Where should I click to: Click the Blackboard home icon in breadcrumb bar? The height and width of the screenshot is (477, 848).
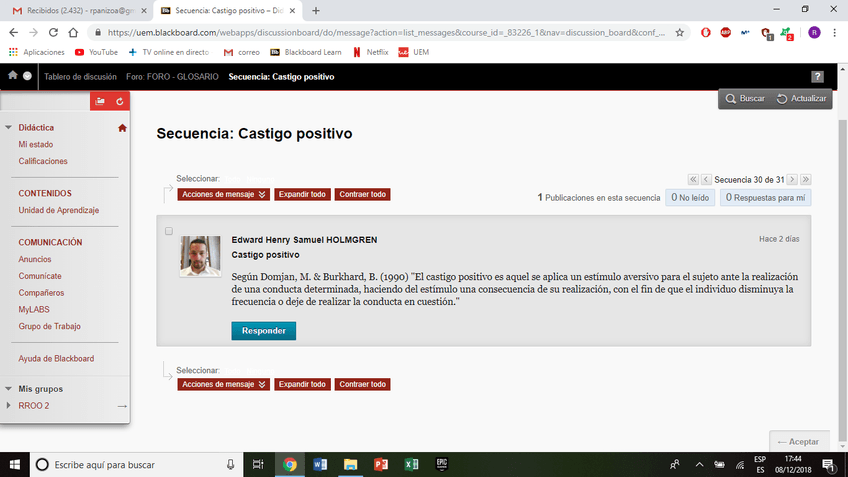[12, 76]
